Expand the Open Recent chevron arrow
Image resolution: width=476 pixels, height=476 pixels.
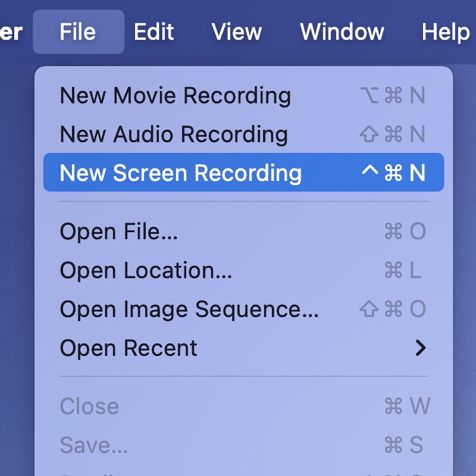coord(421,348)
